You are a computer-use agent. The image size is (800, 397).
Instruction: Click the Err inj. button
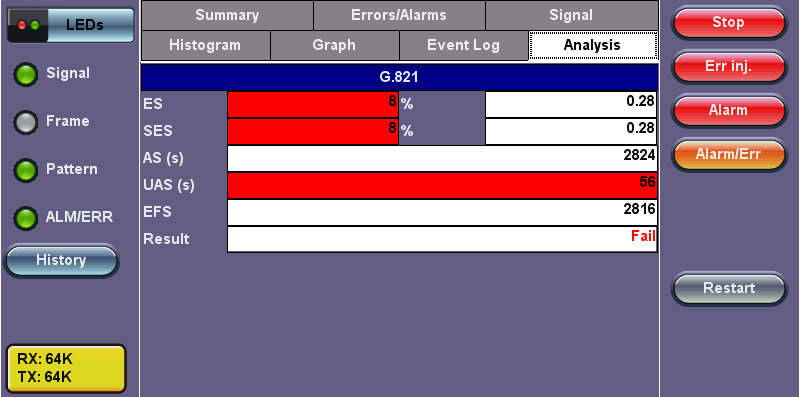point(729,67)
